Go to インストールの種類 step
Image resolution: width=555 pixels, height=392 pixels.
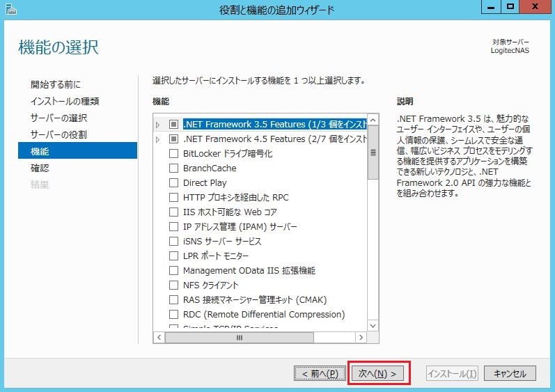(65, 101)
